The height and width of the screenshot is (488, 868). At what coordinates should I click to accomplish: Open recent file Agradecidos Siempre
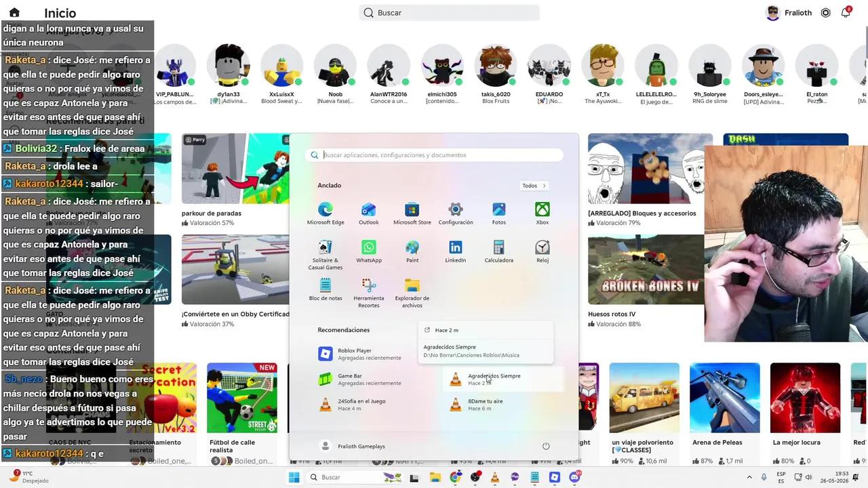(502, 380)
